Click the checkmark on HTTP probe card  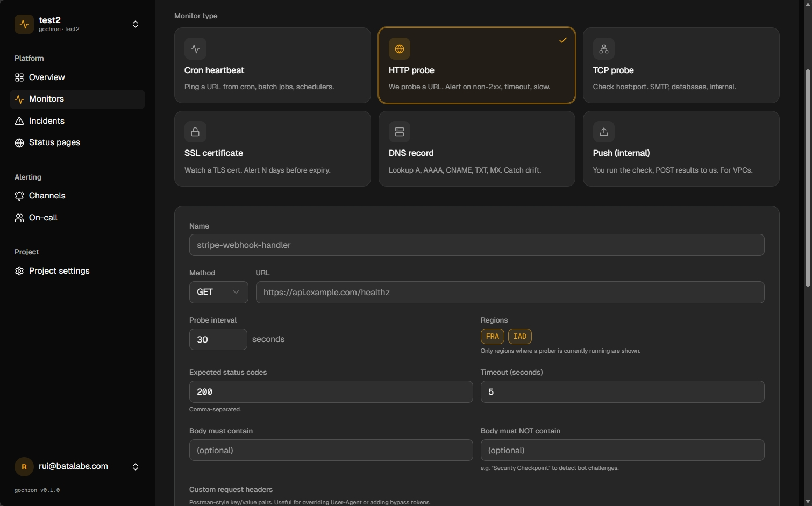(563, 40)
